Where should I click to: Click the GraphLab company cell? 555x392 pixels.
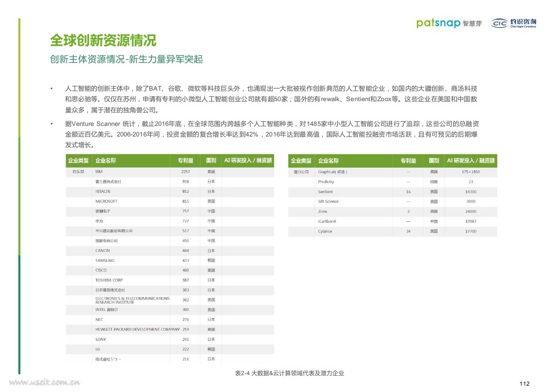point(333,172)
